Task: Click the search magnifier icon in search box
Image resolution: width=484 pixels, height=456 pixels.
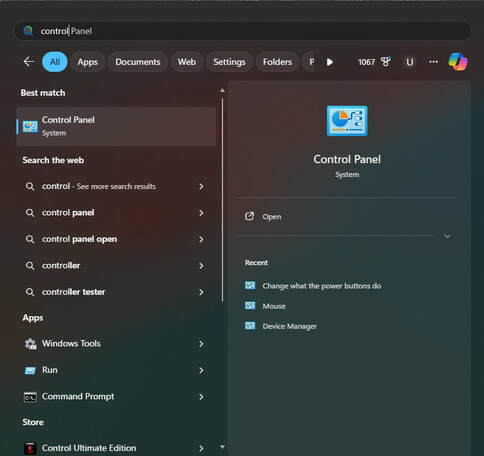Action: click(28, 31)
